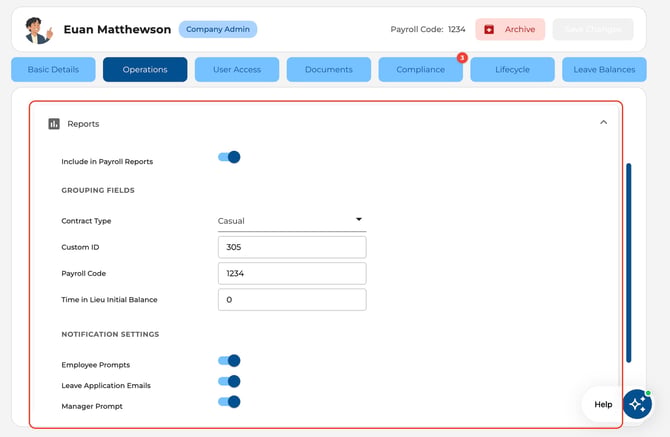Image resolution: width=670 pixels, height=437 pixels.
Task: Click the Time in Lieu Initial Balance field
Action: (292, 299)
